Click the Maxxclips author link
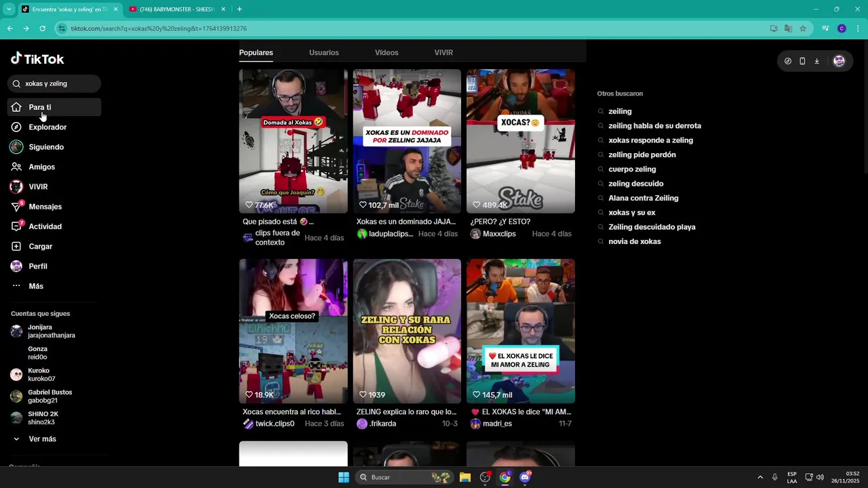868x488 pixels. pos(493,234)
